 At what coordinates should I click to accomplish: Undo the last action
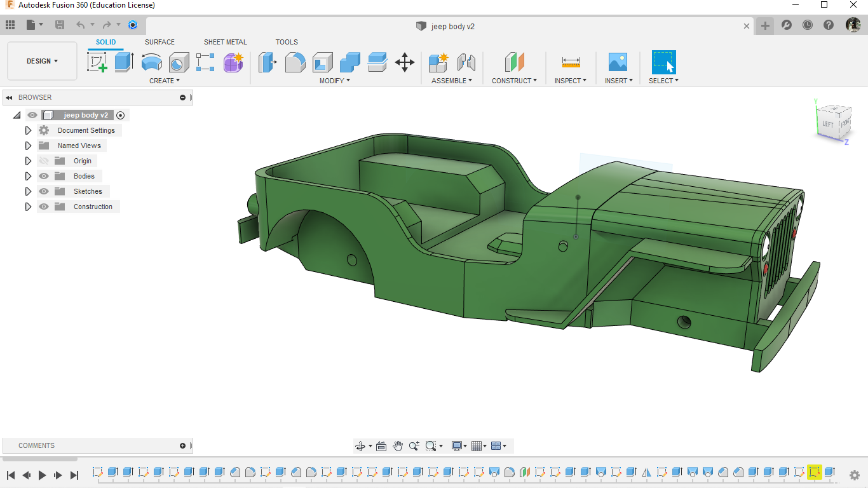click(x=80, y=25)
